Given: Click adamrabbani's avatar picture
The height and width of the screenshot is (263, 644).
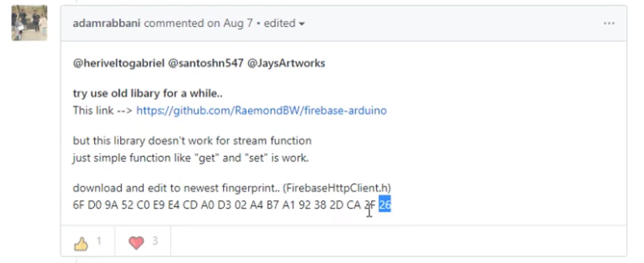Looking at the screenshot, I should (x=29, y=23).
